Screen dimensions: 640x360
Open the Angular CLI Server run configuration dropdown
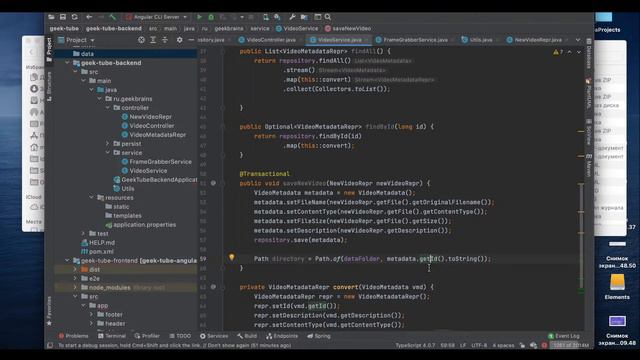pos(156,17)
